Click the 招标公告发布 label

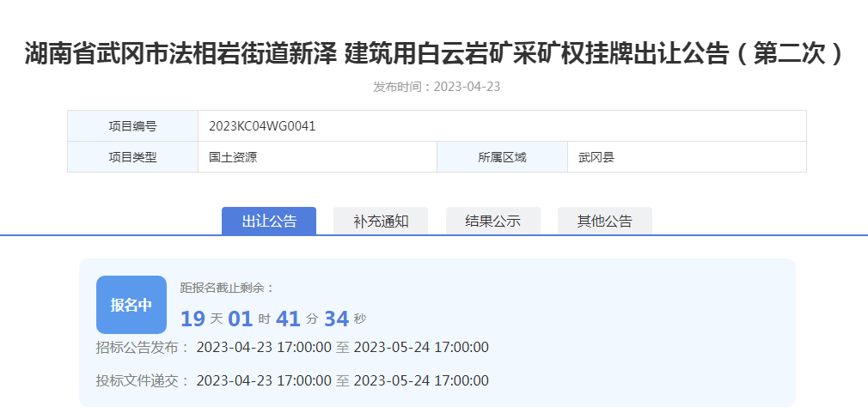click(143, 348)
